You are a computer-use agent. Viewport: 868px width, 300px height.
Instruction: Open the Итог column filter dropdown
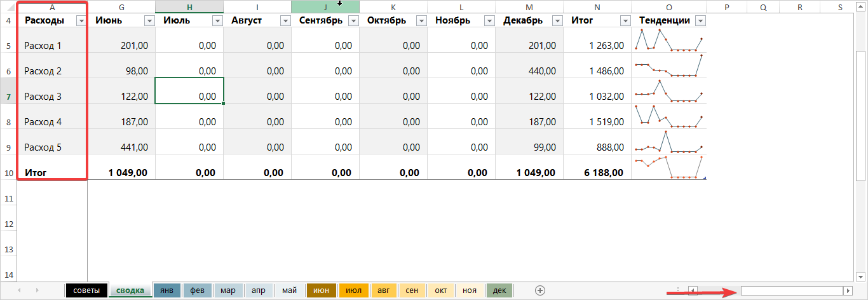[x=624, y=20]
